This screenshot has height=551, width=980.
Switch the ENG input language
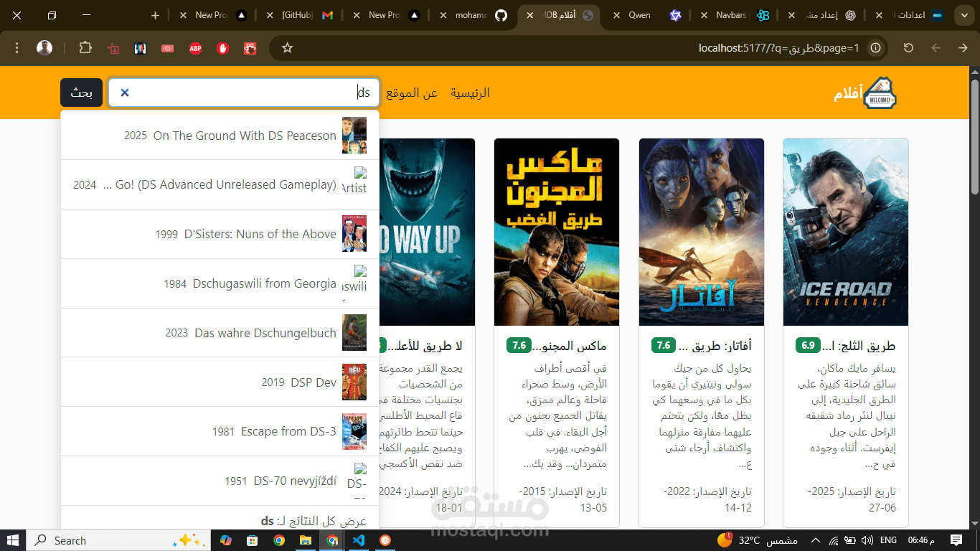pyautogui.click(x=888, y=540)
